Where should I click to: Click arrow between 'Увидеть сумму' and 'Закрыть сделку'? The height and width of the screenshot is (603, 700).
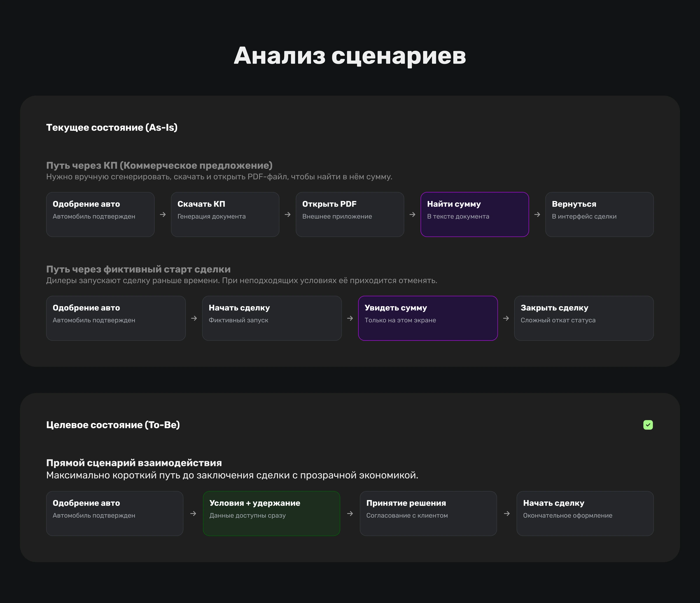coord(506,318)
